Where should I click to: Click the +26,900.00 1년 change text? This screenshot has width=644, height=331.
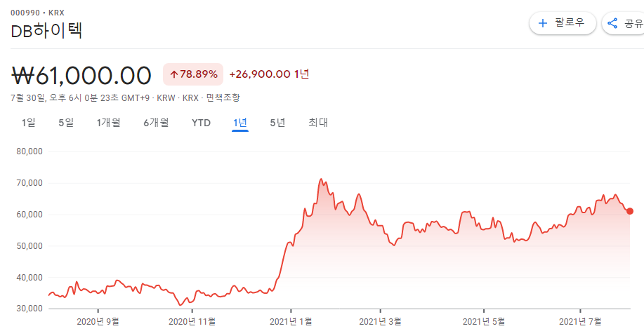tap(269, 74)
